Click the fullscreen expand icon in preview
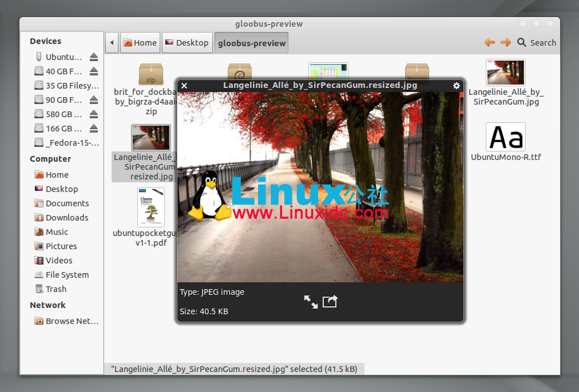Image resolution: width=579 pixels, height=392 pixels. [311, 302]
